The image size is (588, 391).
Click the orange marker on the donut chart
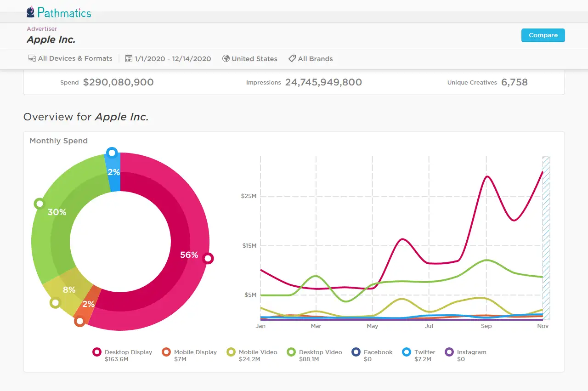tap(79, 321)
